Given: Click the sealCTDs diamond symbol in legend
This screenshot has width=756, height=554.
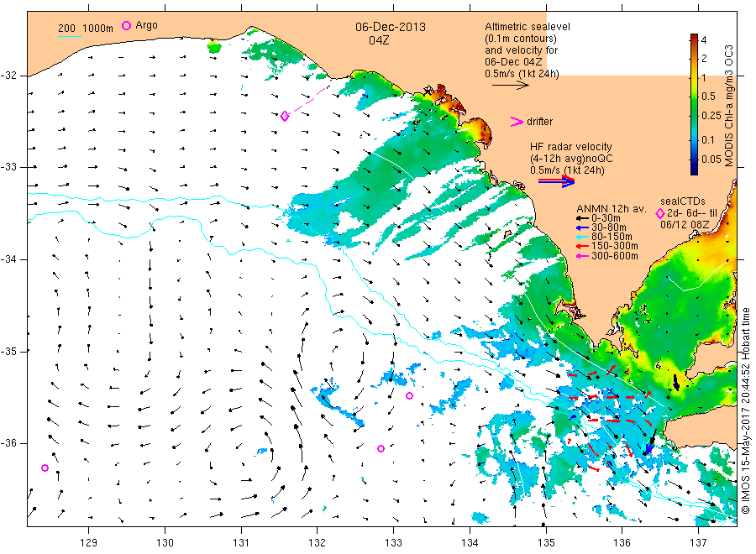Looking at the screenshot, I should point(660,214).
